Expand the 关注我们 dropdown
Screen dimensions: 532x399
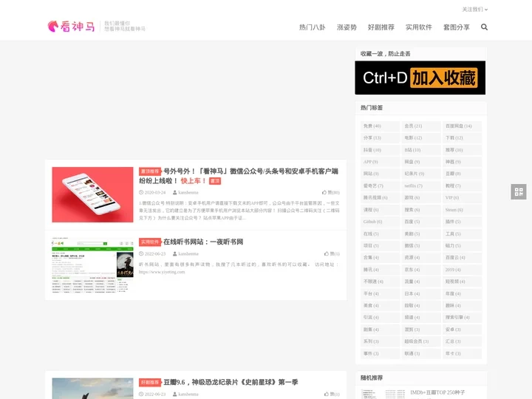(474, 10)
